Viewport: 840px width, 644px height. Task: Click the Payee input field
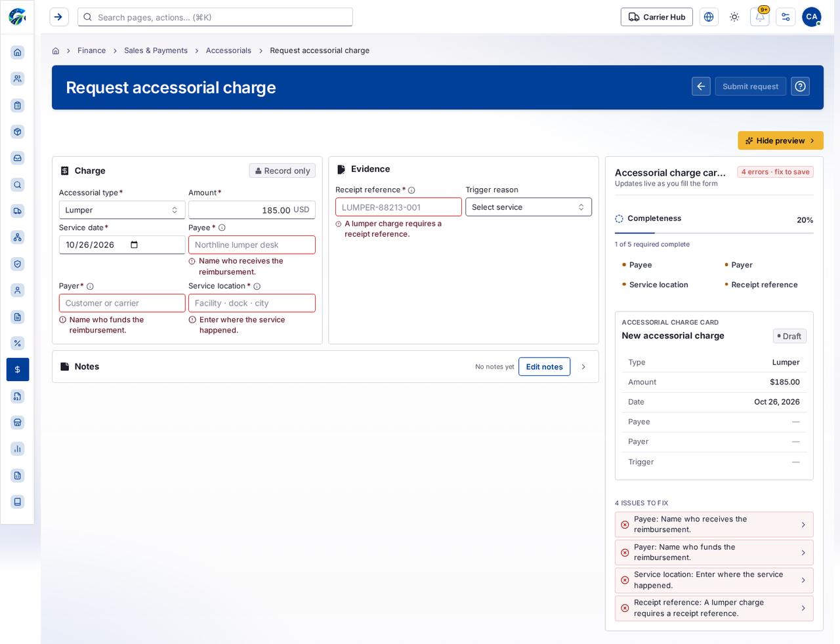click(x=252, y=245)
